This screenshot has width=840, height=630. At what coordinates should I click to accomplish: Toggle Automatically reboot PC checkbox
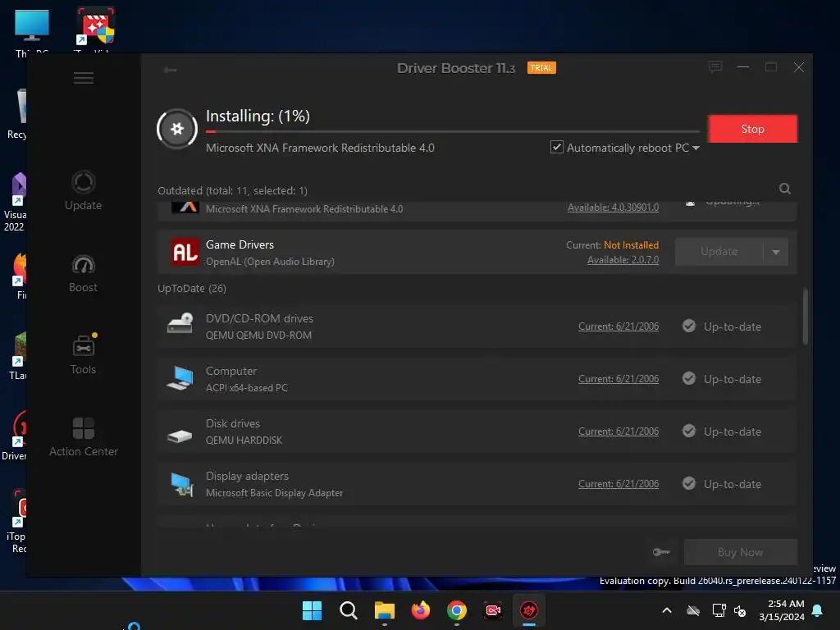[557, 147]
